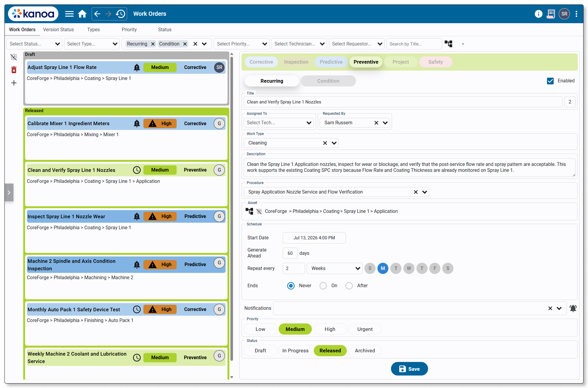Image resolution: width=588 pixels, height=388 pixels.
Task: Switch to the Version Status tab
Action: tap(58, 30)
